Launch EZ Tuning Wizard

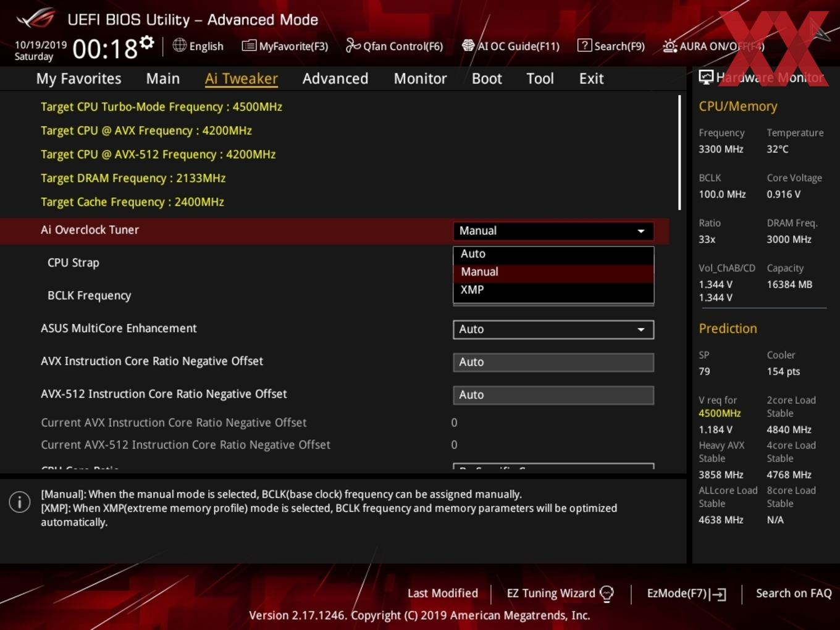(560, 594)
